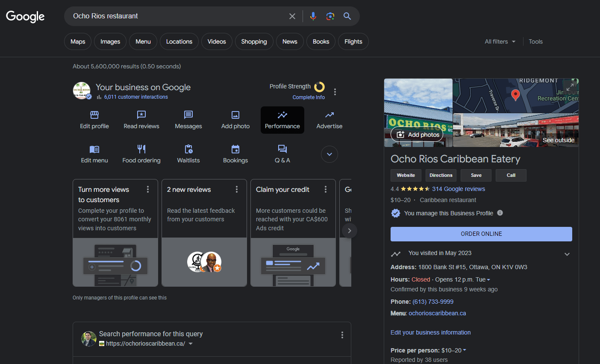This screenshot has width=600, height=364.
Task: Expand more business profile actions
Action: point(329,154)
